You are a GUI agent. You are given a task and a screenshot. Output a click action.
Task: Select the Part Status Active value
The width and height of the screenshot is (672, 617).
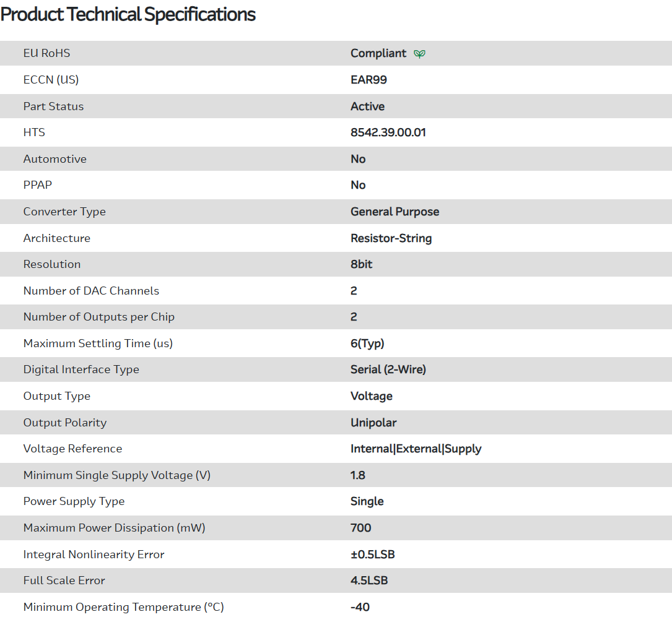pyautogui.click(x=367, y=106)
